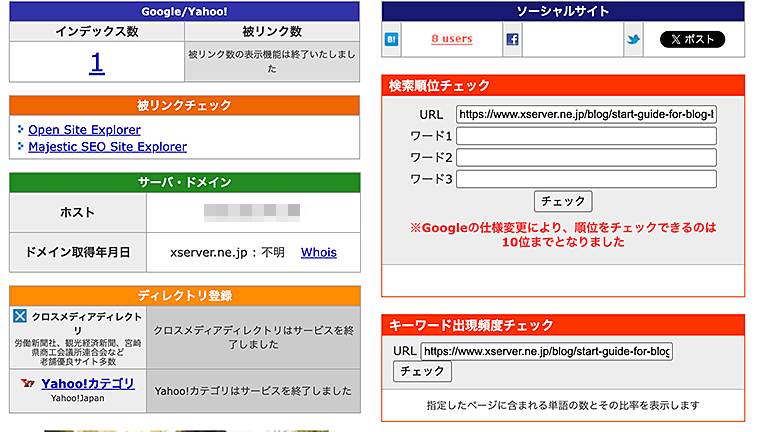Click the arrow bullet beside Open Site Explorer
Screen dimensions: 760x432
pos(20,129)
